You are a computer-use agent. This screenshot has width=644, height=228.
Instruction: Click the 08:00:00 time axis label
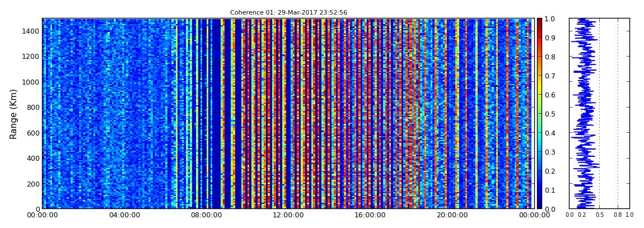(x=206, y=215)
